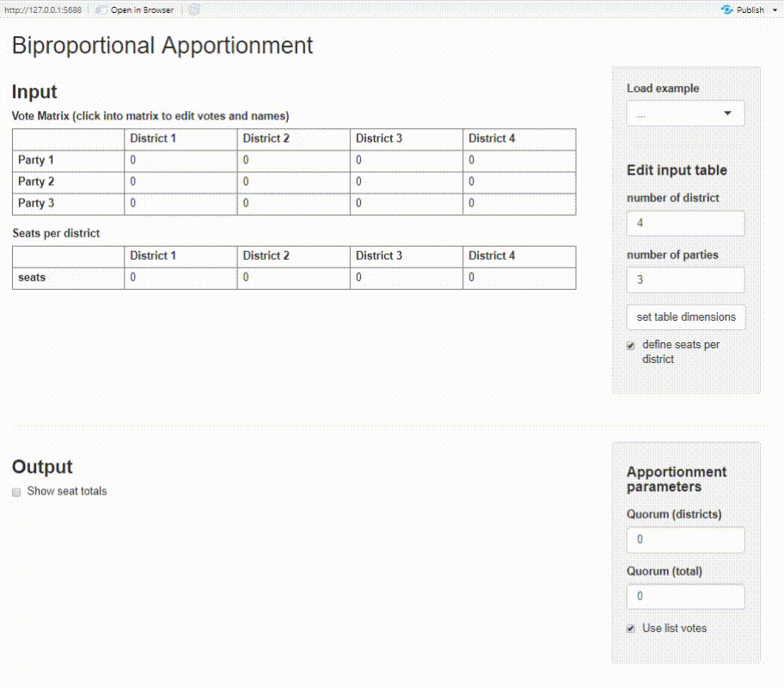
Task: Click the number of district field
Action: [x=685, y=224]
